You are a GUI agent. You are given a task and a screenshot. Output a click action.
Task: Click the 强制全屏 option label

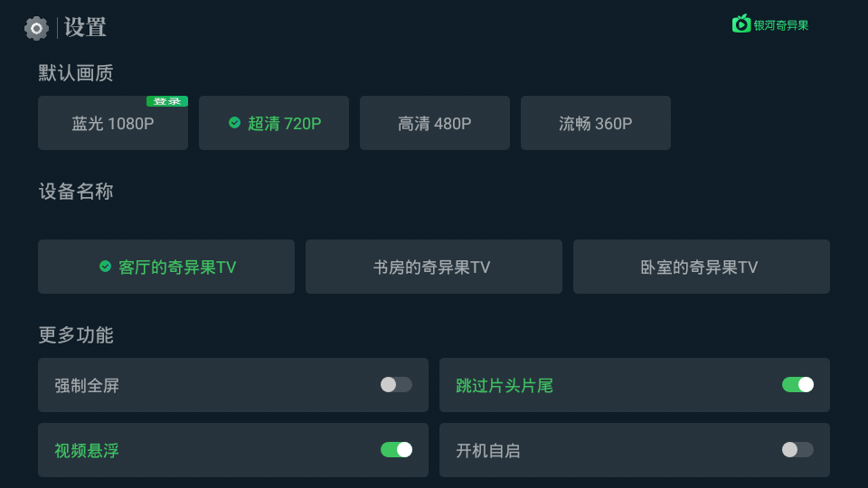[87, 386]
